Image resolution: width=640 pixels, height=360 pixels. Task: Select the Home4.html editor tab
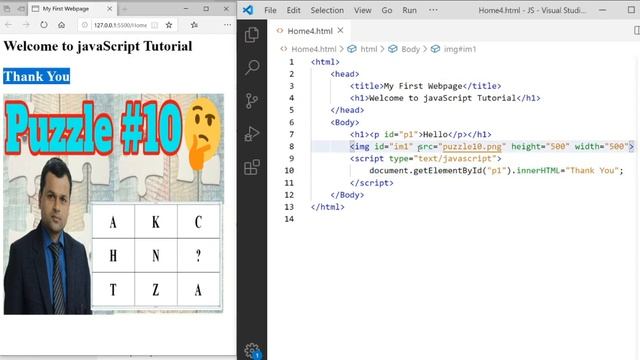310,31
